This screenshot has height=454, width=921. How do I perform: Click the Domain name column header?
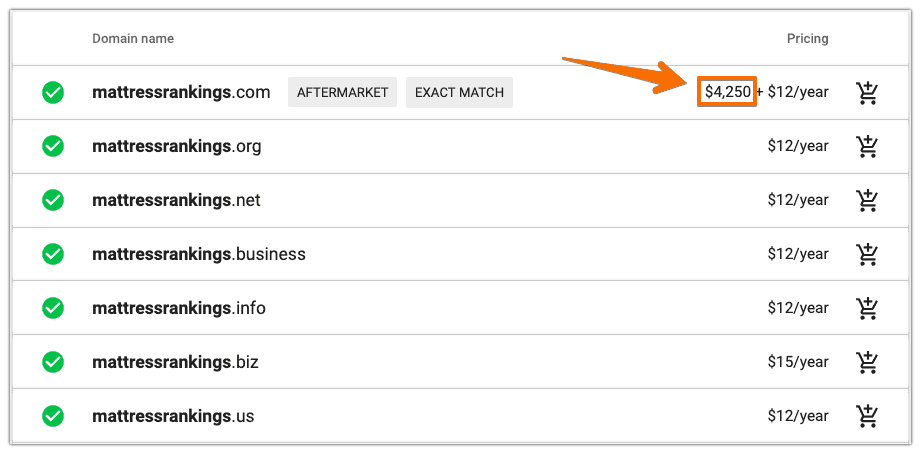pos(133,39)
